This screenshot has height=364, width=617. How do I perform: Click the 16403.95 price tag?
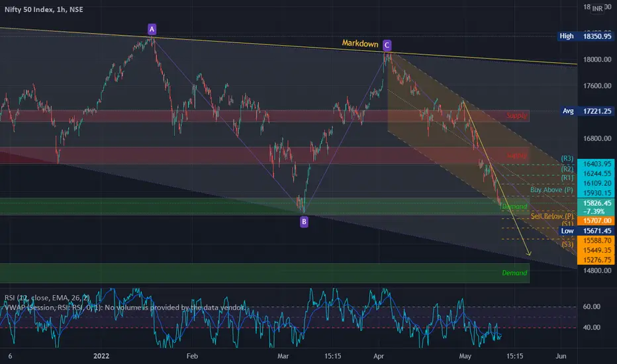coord(596,164)
